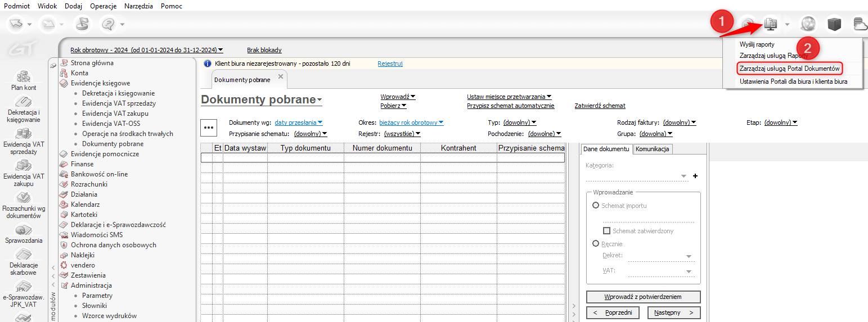868x322 pixels.
Task: Open Okres bieżący rok obrotowy dropdown
Action: pos(412,123)
